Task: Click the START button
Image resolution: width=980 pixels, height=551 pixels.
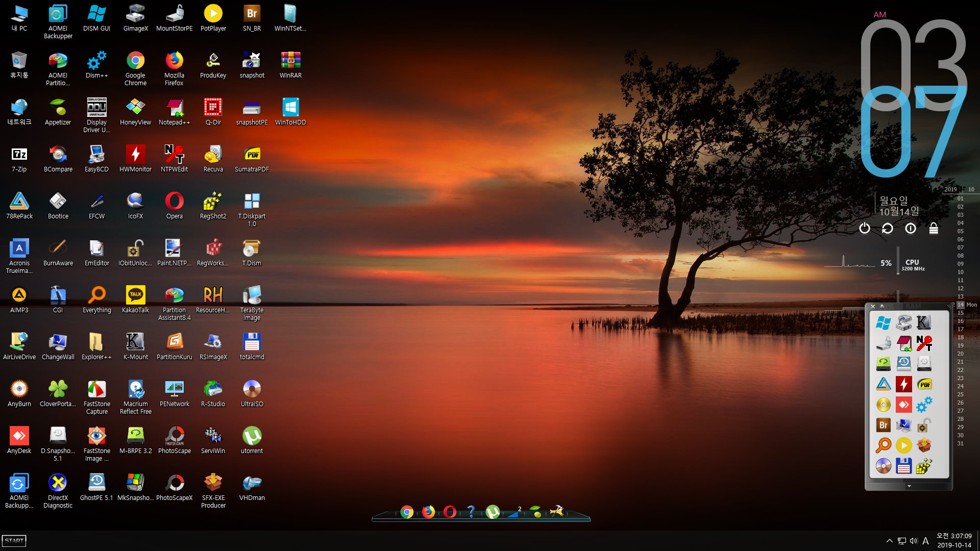Action: pyautogui.click(x=14, y=541)
